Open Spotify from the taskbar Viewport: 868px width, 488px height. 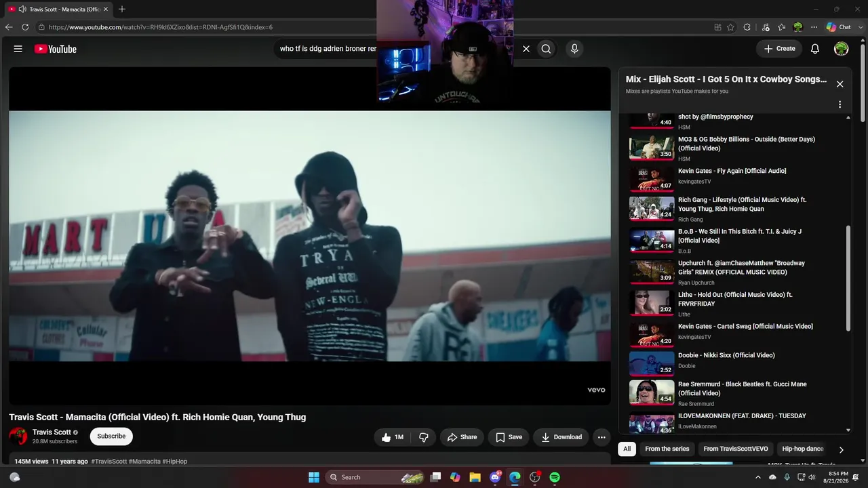pos(555,477)
